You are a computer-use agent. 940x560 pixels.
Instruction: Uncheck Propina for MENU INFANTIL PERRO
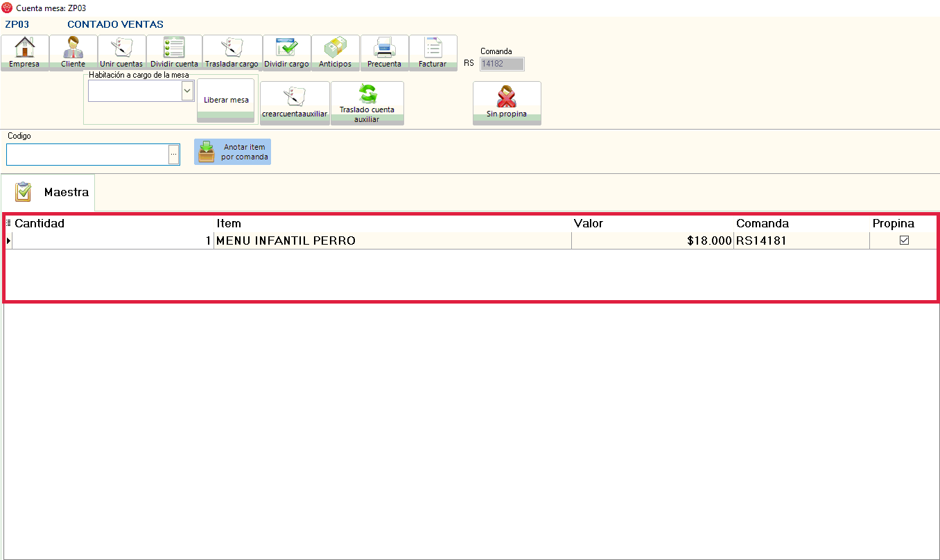click(904, 240)
